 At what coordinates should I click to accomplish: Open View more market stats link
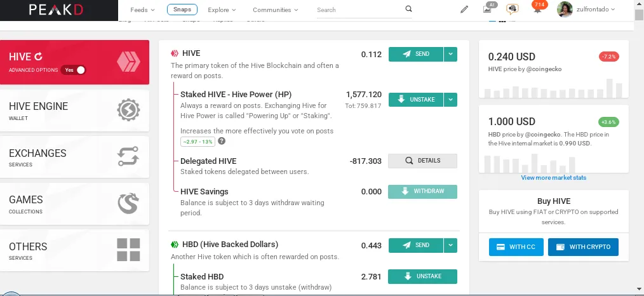[554, 177]
